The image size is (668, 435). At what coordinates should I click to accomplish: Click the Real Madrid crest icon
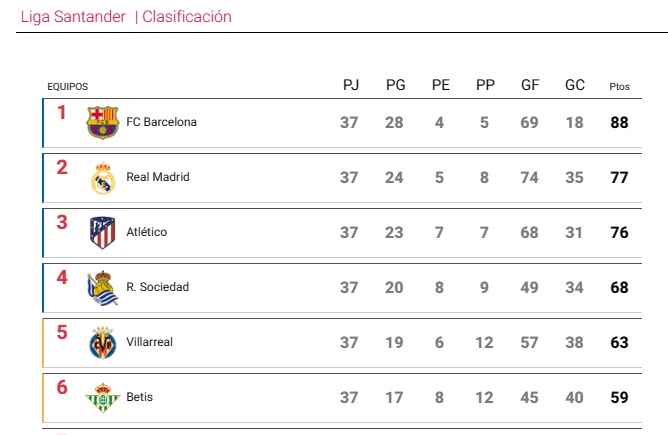pyautogui.click(x=103, y=178)
